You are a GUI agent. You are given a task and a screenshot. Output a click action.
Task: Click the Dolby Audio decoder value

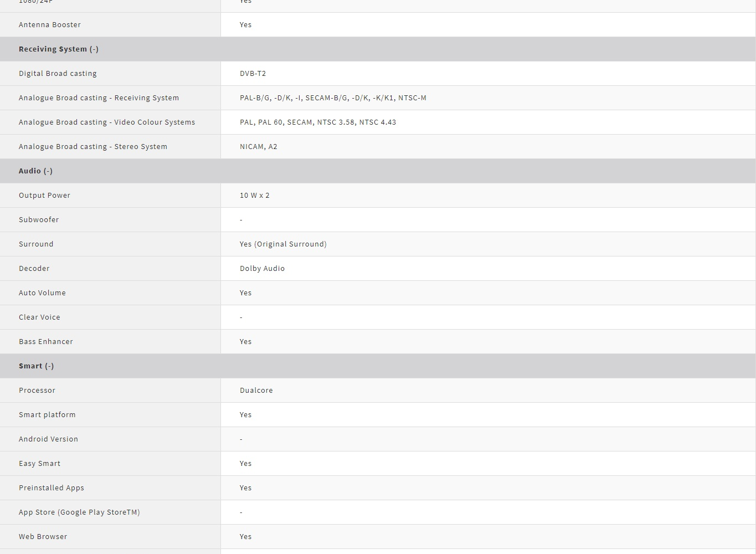click(262, 269)
